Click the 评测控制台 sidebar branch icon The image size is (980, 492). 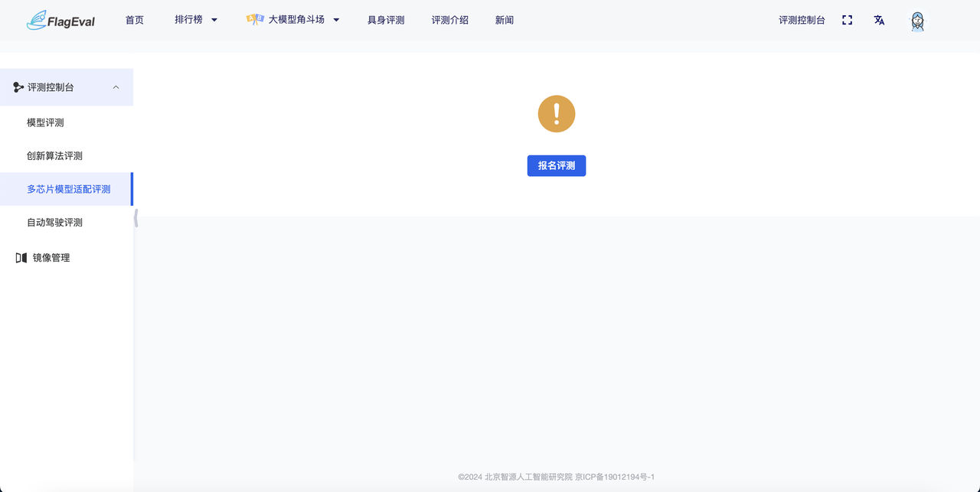18,87
